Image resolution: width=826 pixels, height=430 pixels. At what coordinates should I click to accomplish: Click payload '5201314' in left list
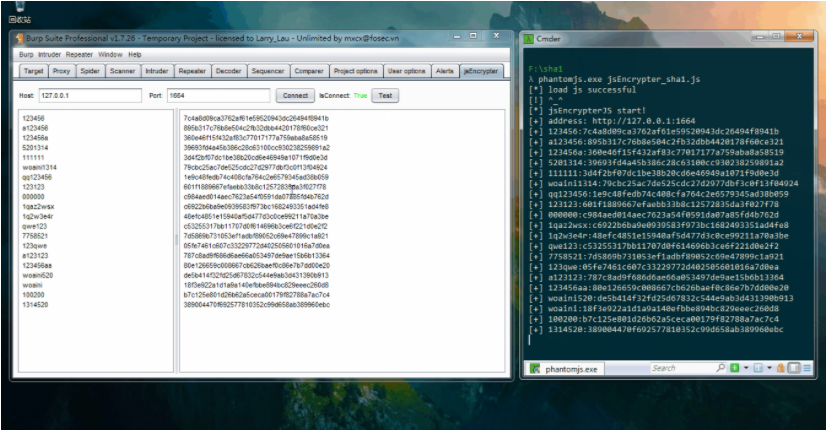(35, 148)
